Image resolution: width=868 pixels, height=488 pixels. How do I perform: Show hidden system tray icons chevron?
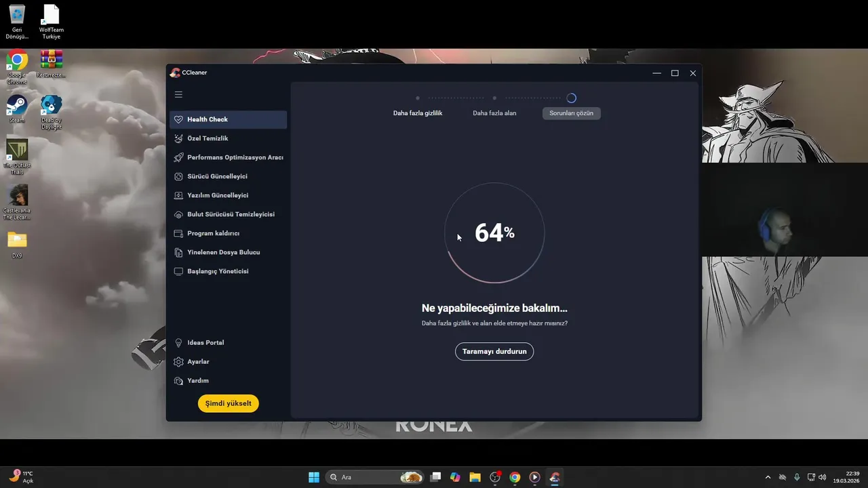click(x=768, y=477)
